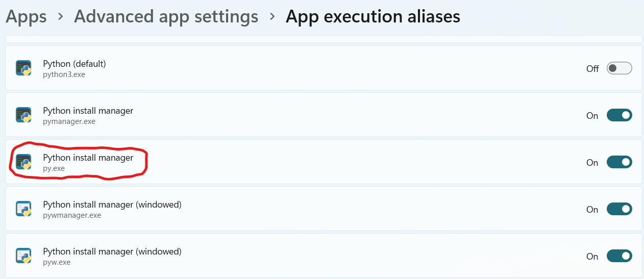The height and width of the screenshot is (279, 644).
Task: Select the py.exe filename text
Action: click(x=54, y=168)
